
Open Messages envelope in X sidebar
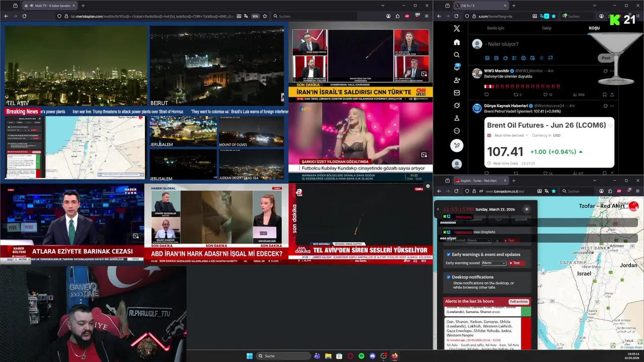tap(457, 93)
